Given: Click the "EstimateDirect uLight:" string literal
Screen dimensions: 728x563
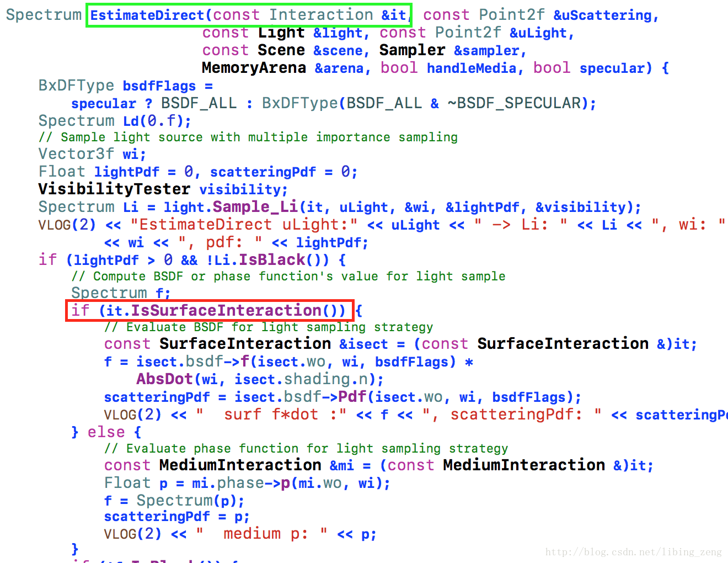Looking at the screenshot, I should (244, 225).
